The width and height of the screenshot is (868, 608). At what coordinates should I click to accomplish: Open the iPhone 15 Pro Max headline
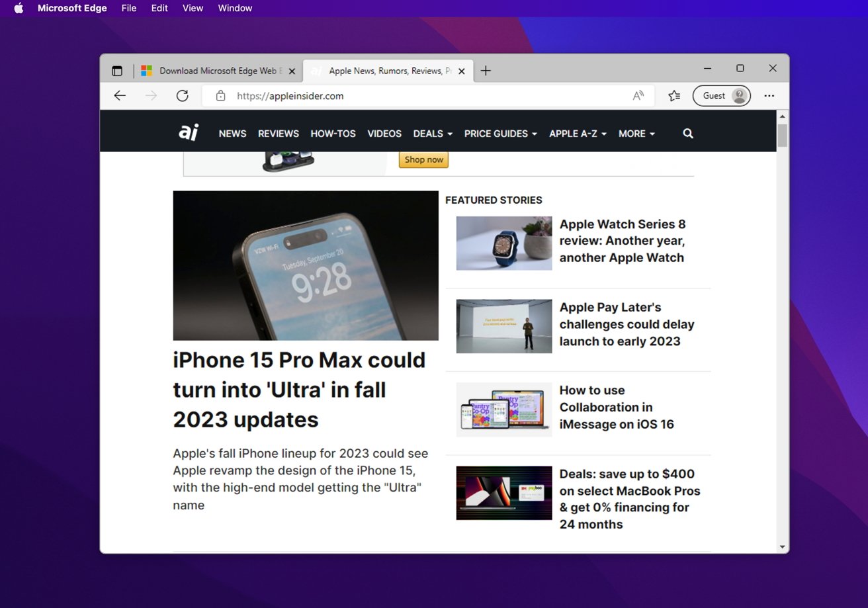point(299,390)
